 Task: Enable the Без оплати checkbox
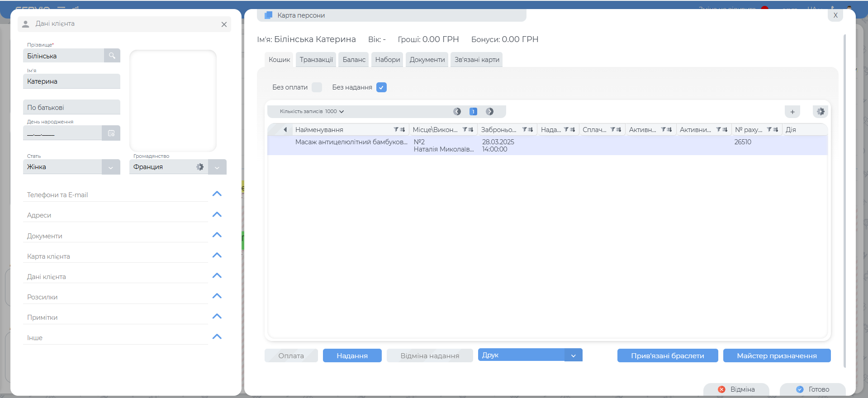(x=317, y=87)
